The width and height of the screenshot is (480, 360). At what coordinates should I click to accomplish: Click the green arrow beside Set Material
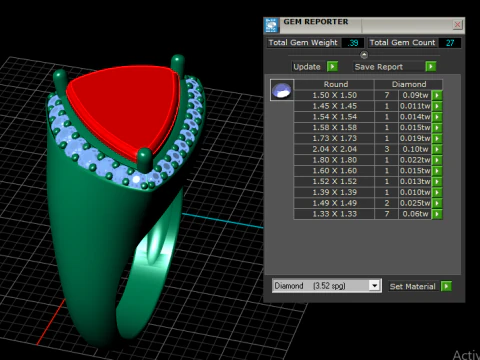(446, 286)
